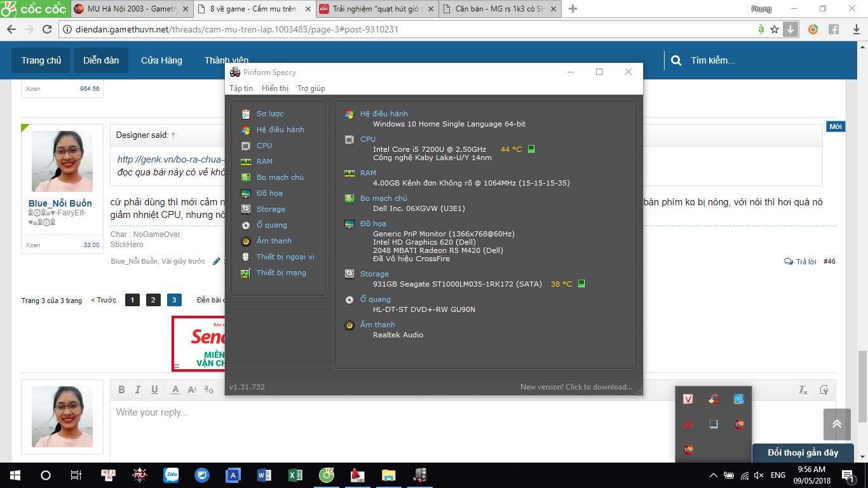
Task: Switch to the 'Cần bán - MG rs 1k3' tab
Action: 498,9
